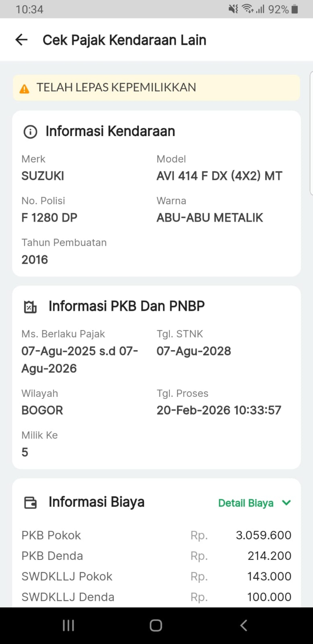This screenshot has width=313, height=644.
Task: Tap the home button in the navigation bar
Action: pos(156,625)
